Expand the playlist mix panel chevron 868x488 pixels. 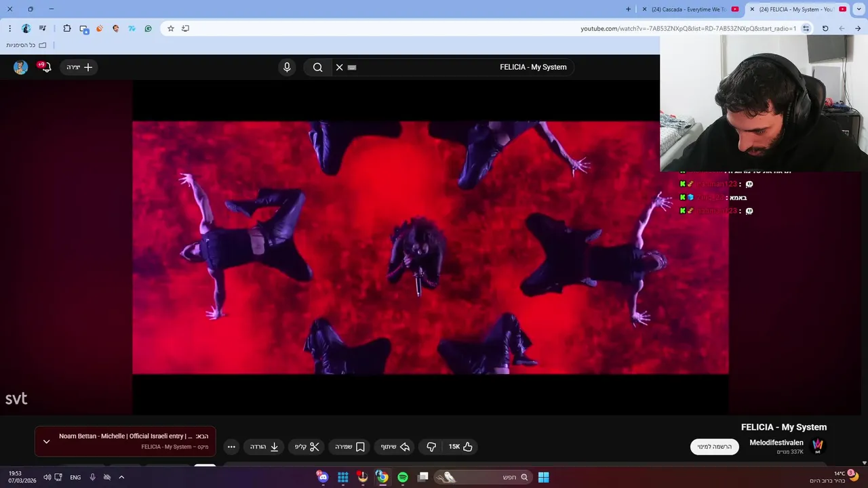tap(46, 441)
